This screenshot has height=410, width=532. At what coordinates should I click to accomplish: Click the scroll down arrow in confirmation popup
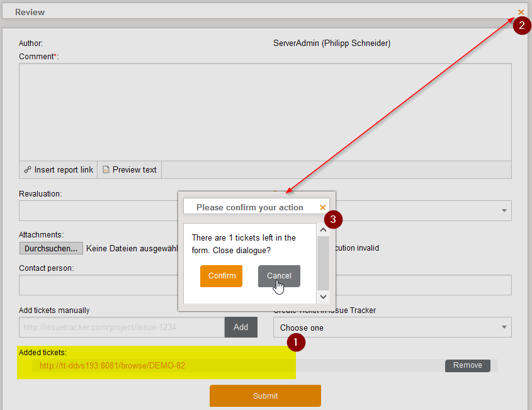[324, 296]
